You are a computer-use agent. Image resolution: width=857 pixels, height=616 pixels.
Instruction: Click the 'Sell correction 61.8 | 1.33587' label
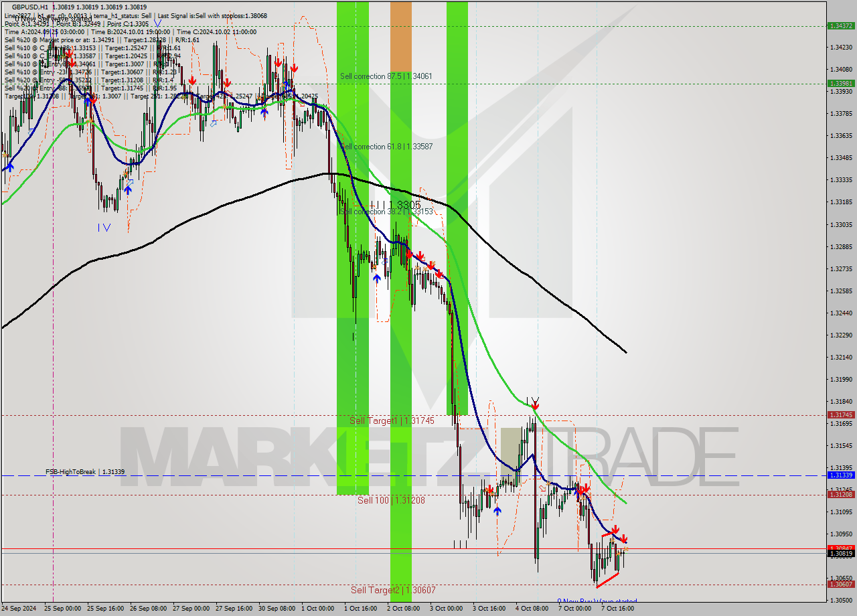(386, 147)
